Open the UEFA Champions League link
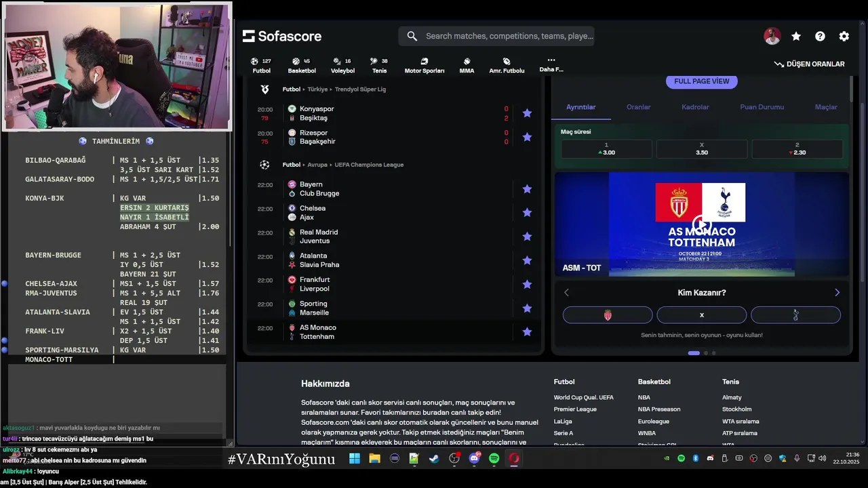 369,165
